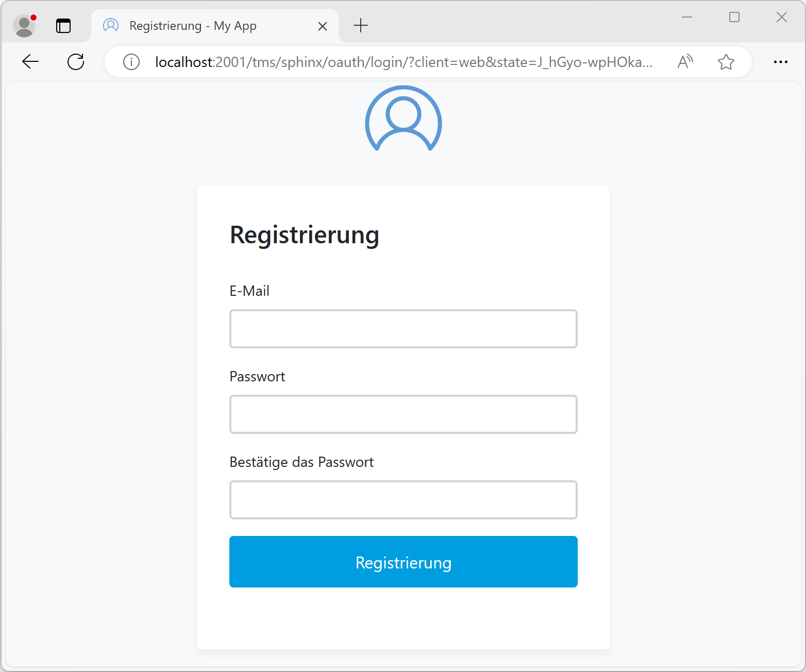Viewport: 806px width, 672px height.
Task: Focus the Passwort input field
Action: click(x=403, y=414)
